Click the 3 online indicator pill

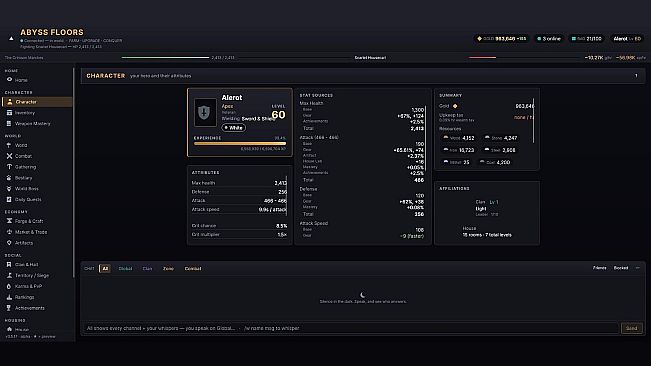[x=549, y=39]
